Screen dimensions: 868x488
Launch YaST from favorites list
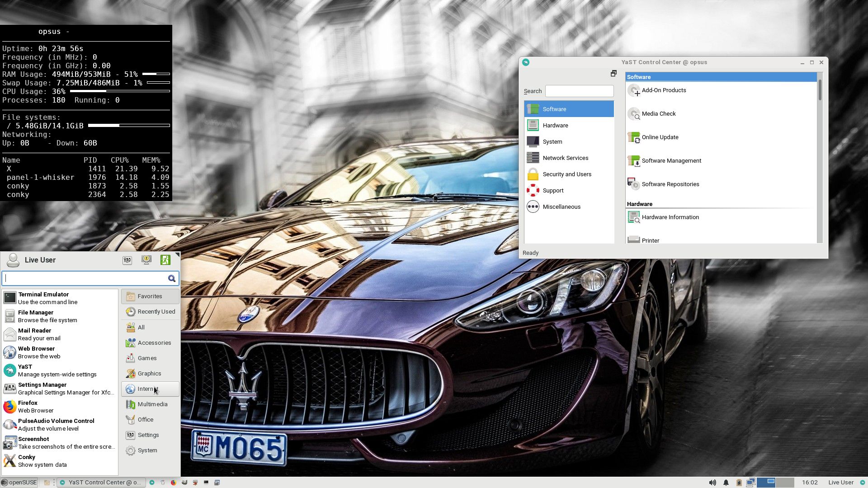pos(60,371)
